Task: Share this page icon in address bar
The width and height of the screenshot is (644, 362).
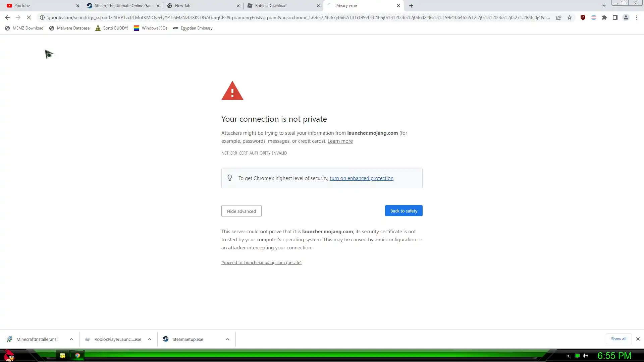Action: [x=559, y=17]
